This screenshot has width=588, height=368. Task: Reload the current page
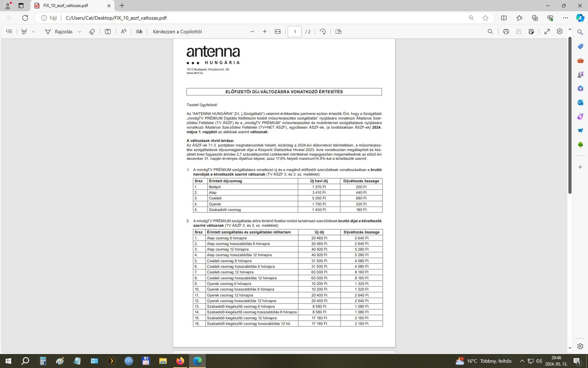click(25, 18)
